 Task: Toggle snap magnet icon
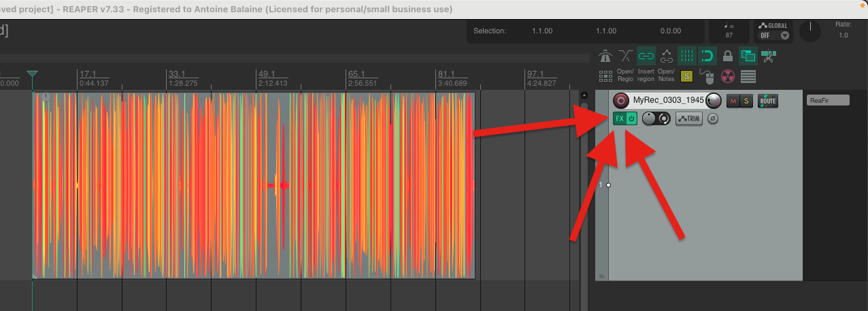point(707,56)
